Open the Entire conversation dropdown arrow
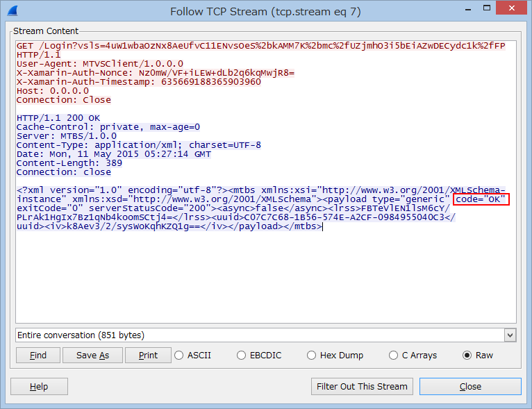Image resolution: width=532 pixels, height=409 pixels. click(510, 335)
